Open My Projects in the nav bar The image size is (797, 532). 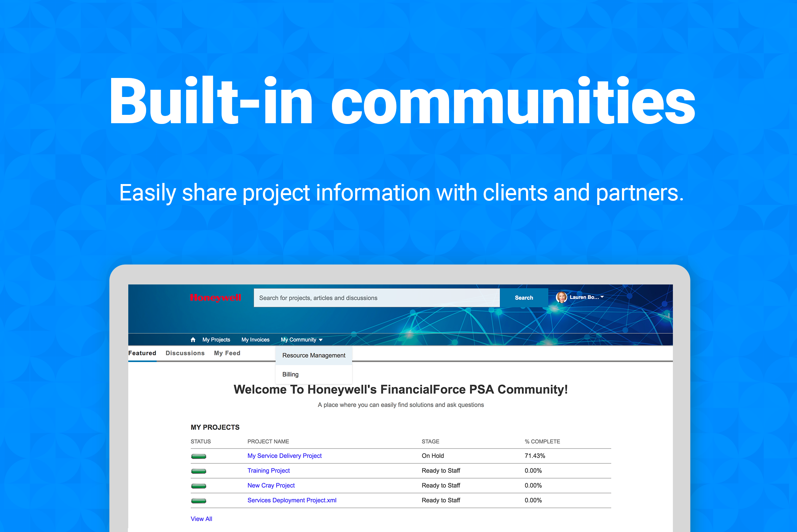(216, 340)
